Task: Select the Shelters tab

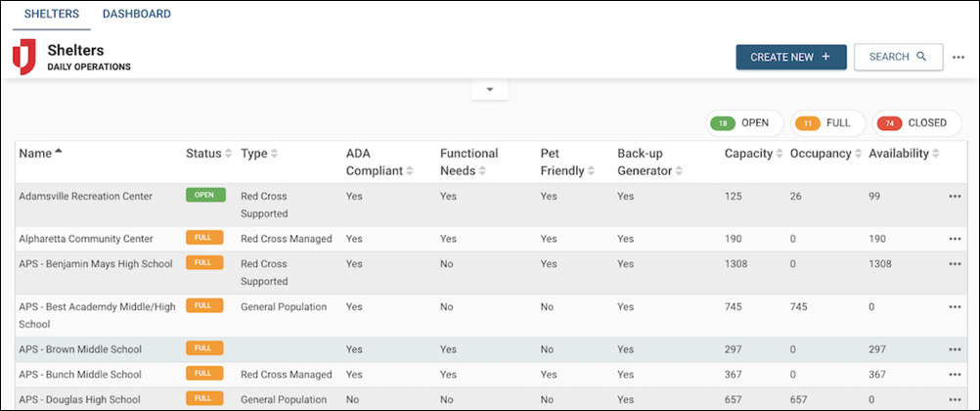Action: click(x=51, y=15)
